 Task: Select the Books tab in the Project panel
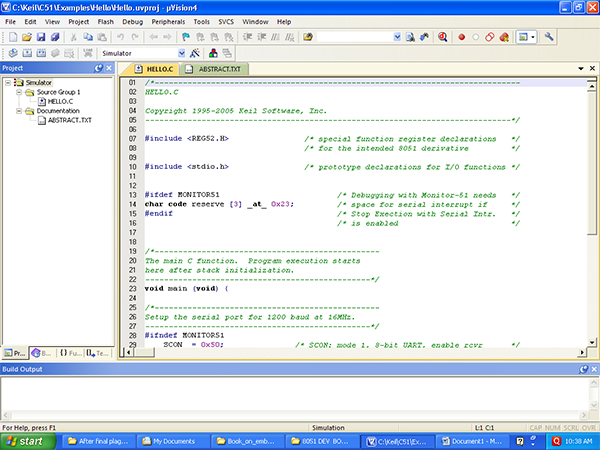(42, 353)
